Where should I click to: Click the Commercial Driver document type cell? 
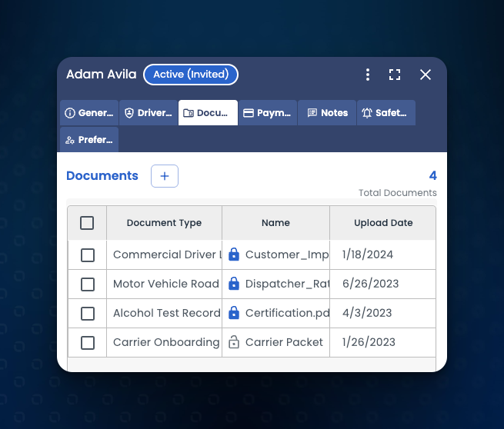(x=164, y=254)
